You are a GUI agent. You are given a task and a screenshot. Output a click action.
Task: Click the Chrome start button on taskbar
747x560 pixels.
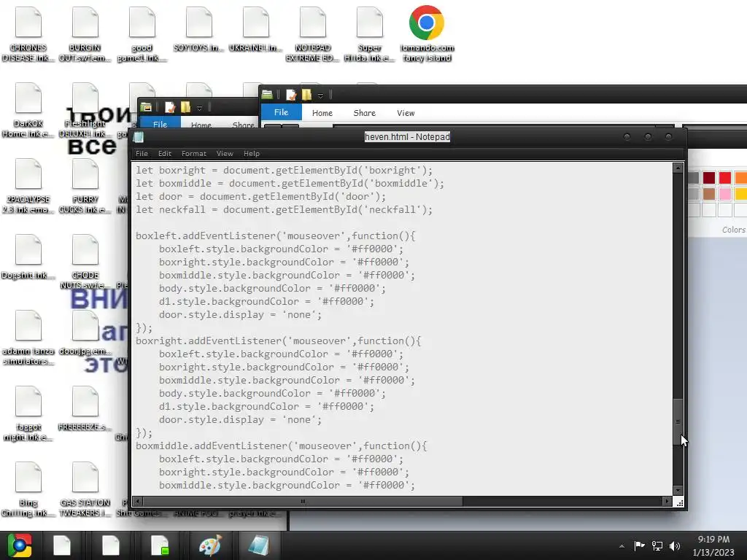click(20, 545)
